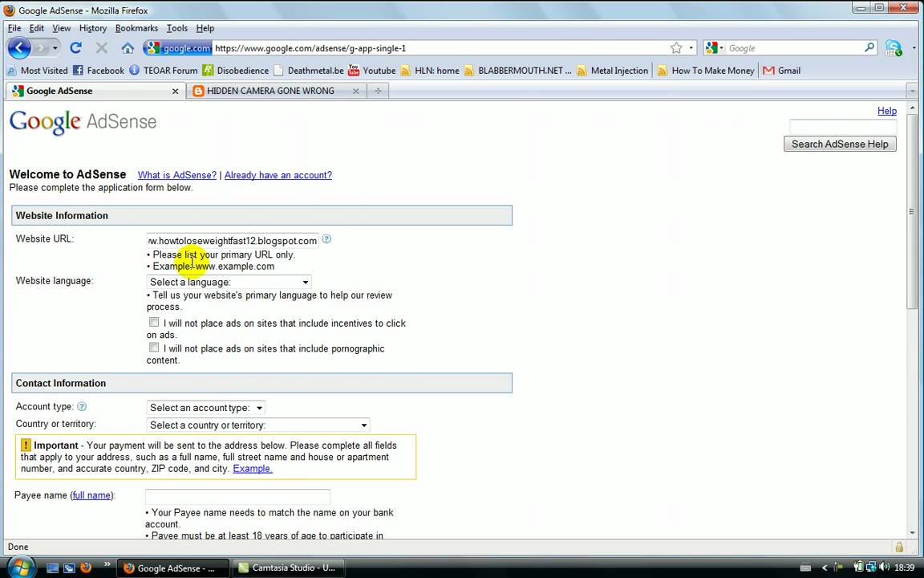Close the Google AdSense tab
This screenshot has height=578, width=924.
pos(175,92)
